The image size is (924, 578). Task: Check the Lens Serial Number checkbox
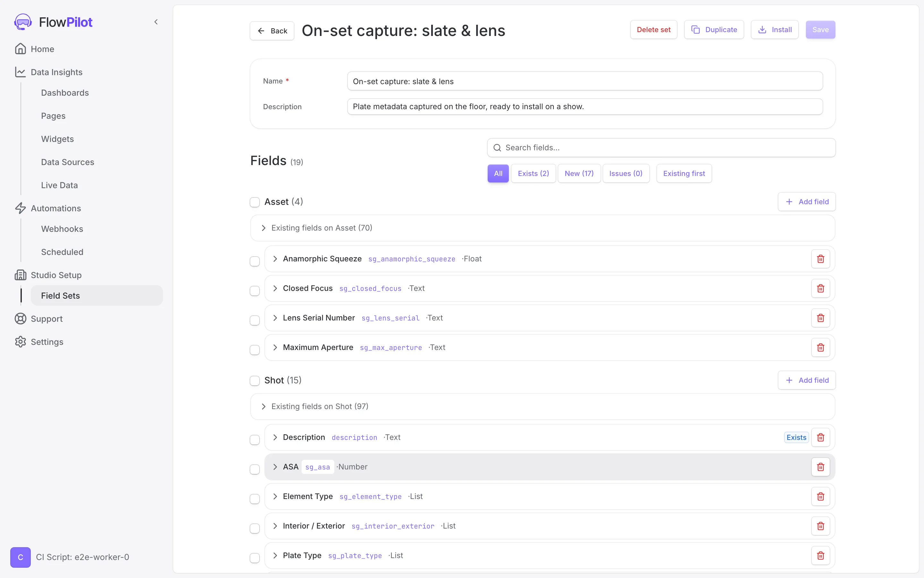[x=255, y=320]
